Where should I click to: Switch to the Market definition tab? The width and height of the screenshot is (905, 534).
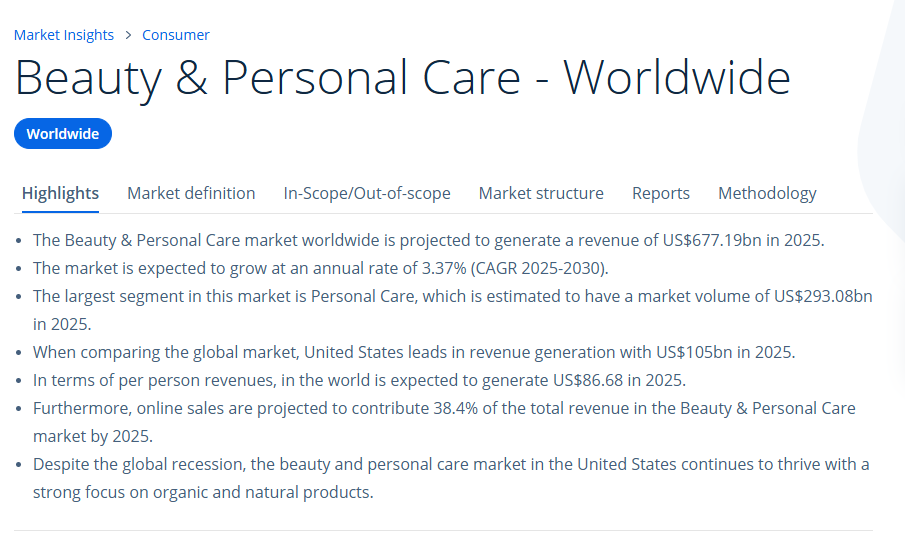tap(191, 193)
